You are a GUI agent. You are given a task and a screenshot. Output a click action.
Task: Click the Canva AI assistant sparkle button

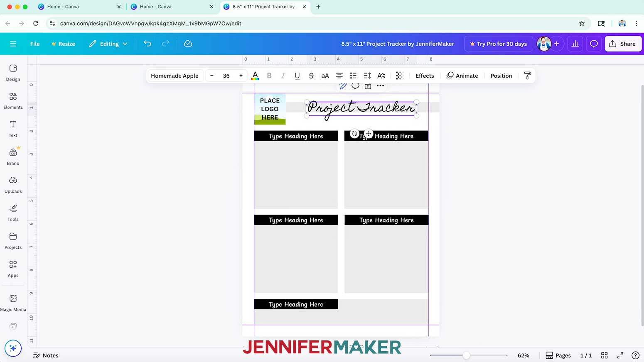(13, 348)
